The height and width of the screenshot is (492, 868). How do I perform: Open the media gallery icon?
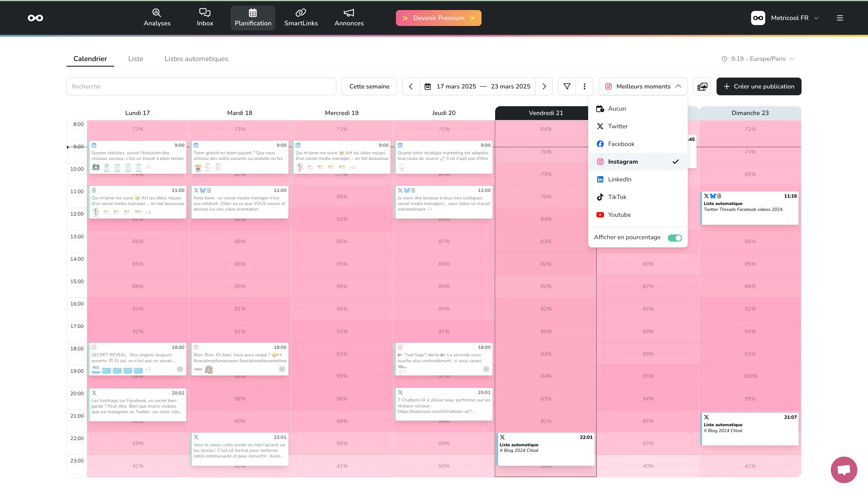702,86
